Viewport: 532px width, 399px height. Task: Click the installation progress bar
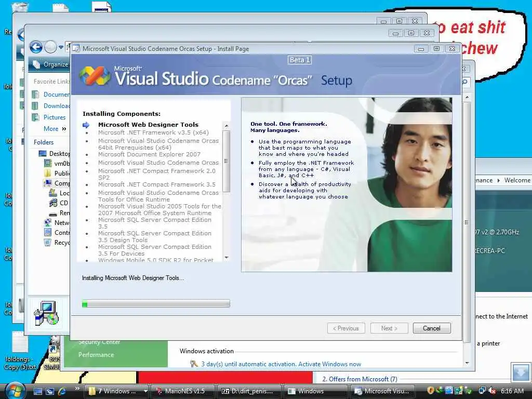pyautogui.click(x=156, y=303)
